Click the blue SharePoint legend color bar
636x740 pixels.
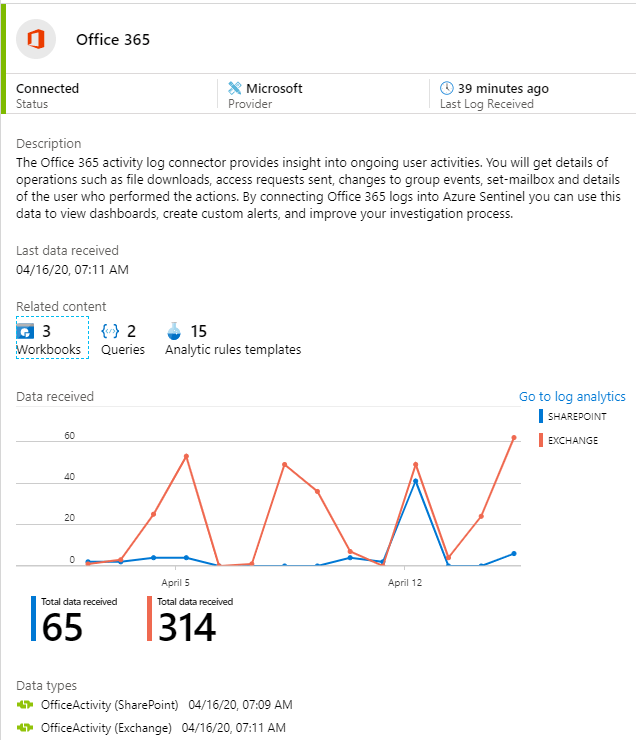point(540,416)
